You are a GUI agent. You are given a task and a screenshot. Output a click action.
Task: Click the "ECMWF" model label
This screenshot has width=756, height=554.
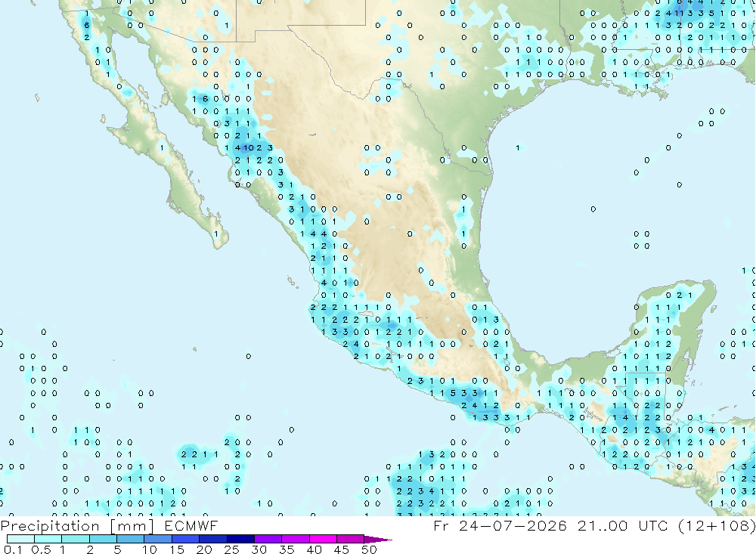pyautogui.click(x=191, y=525)
